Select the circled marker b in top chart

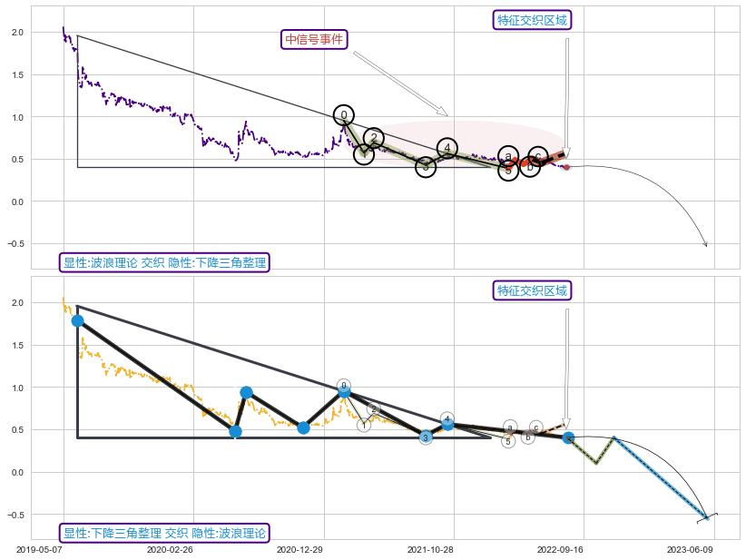(x=530, y=166)
